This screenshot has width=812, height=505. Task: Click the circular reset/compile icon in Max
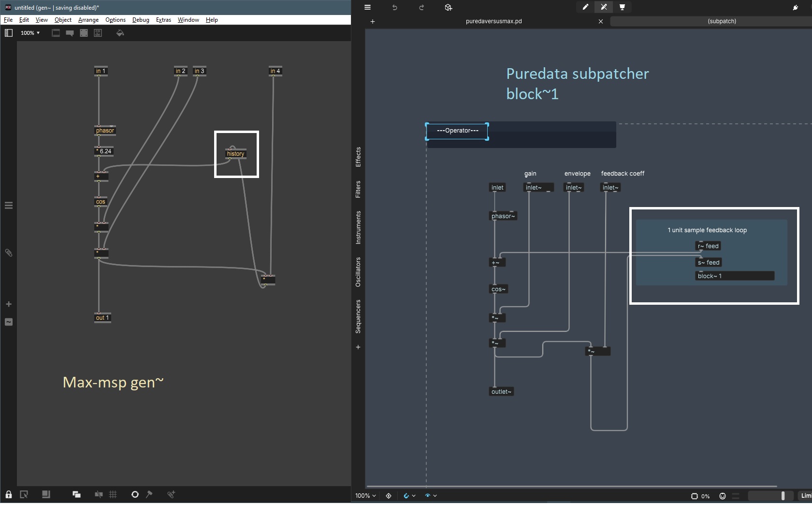pyautogui.click(x=135, y=494)
